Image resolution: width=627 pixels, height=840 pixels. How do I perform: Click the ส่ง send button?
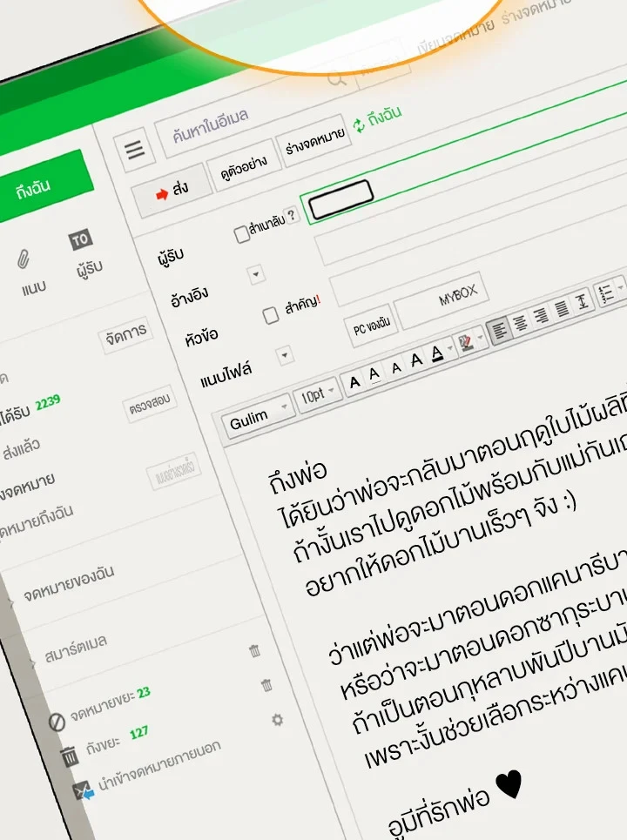(x=172, y=192)
